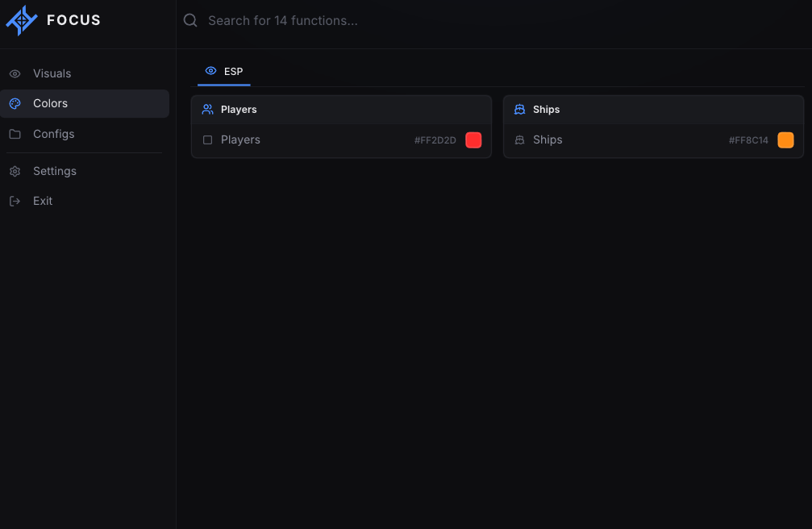Click the Exit logout icon
The image size is (812, 529).
(15, 201)
